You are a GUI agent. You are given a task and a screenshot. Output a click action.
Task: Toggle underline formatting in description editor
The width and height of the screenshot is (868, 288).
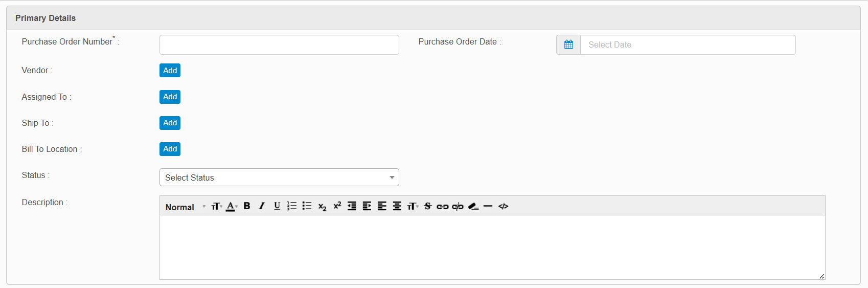pyautogui.click(x=277, y=206)
